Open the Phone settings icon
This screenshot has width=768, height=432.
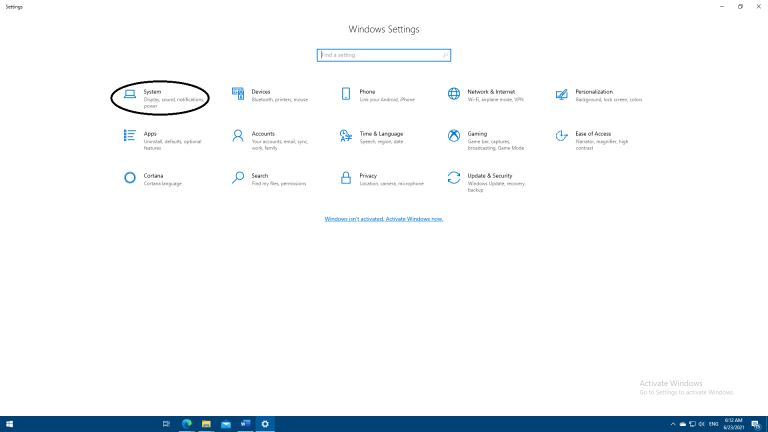346,94
